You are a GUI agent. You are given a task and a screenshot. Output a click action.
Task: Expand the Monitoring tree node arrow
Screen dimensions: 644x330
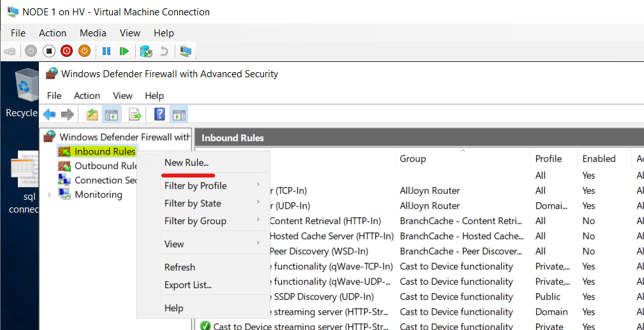[x=50, y=195]
